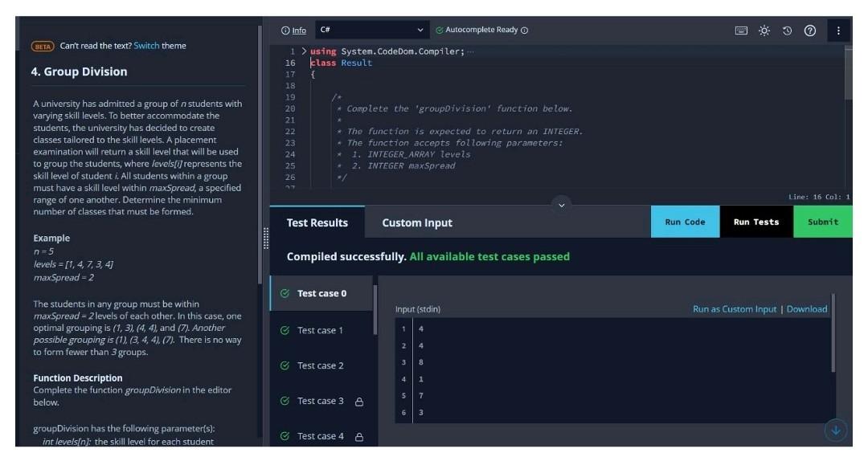Click the passed check icon of Test case 1

285,330
